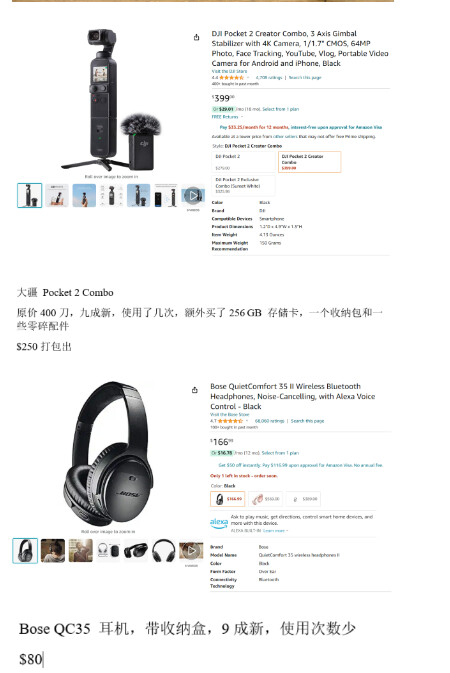Screen dimensions: 450x673
Task: Click the share icon beside DJI Pocket 2 title
Action: click(196, 37)
